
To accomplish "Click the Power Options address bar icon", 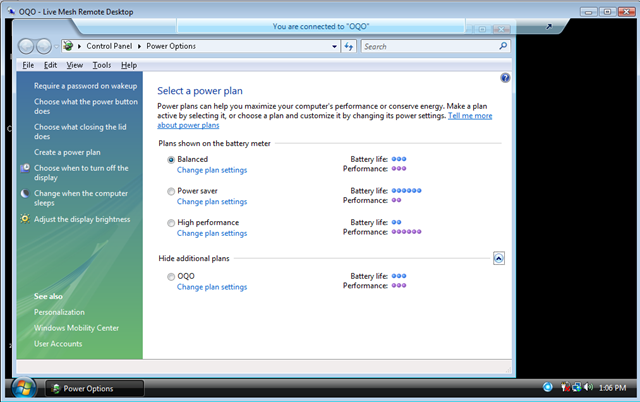I will (x=68, y=46).
